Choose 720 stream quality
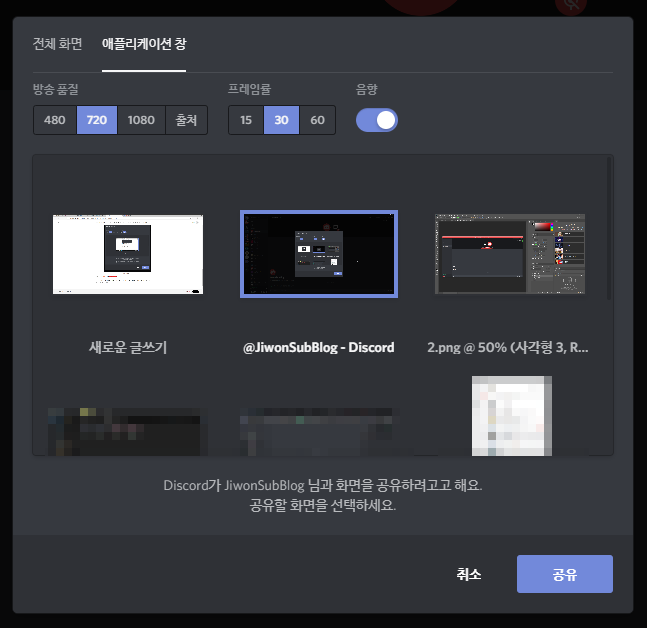Image resolution: width=647 pixels, height=628 pixels. tap(97, 120)
